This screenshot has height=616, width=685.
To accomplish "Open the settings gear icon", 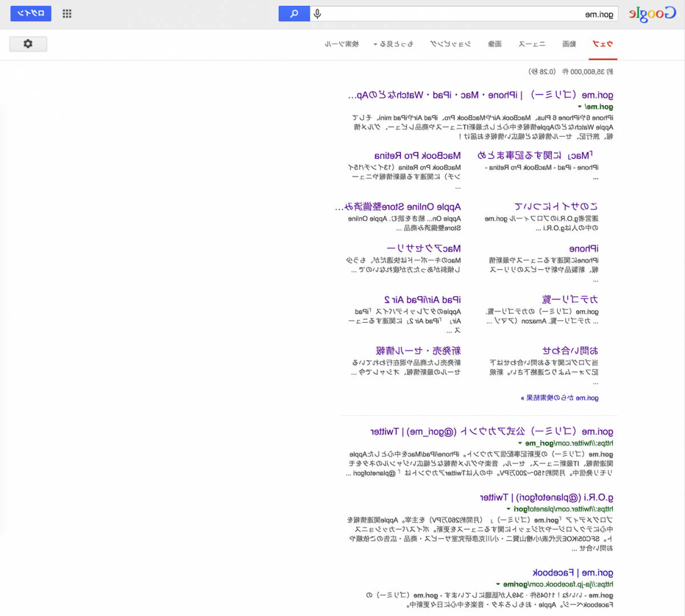I will [x=28, y=43].
